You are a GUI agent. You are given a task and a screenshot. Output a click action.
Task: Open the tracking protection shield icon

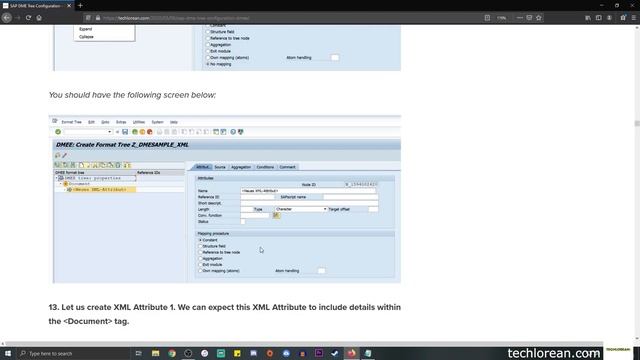pyautogui.click(x=88, y=18)
